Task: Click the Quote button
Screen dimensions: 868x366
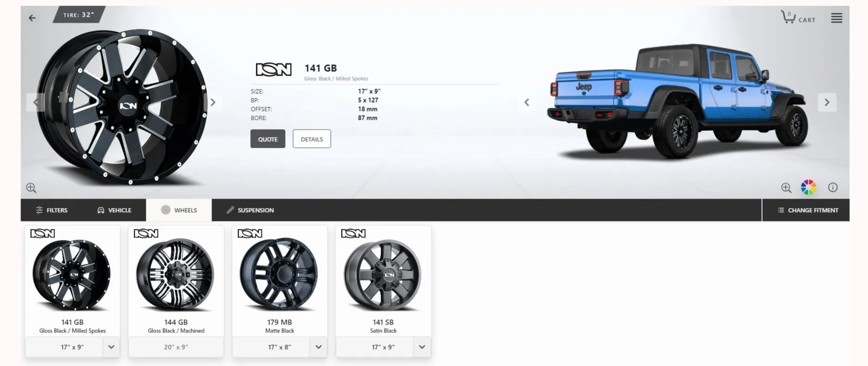Action: (268, 139)
